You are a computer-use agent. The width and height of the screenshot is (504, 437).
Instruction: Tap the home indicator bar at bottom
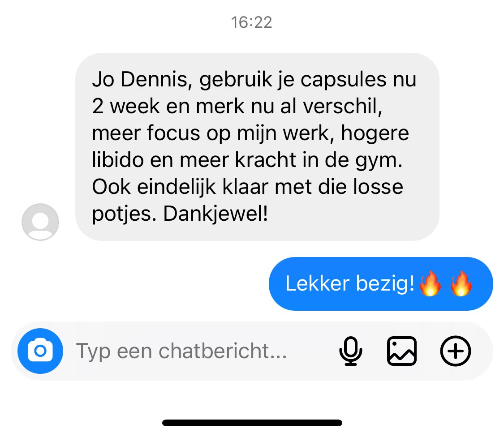click(252, 423)
